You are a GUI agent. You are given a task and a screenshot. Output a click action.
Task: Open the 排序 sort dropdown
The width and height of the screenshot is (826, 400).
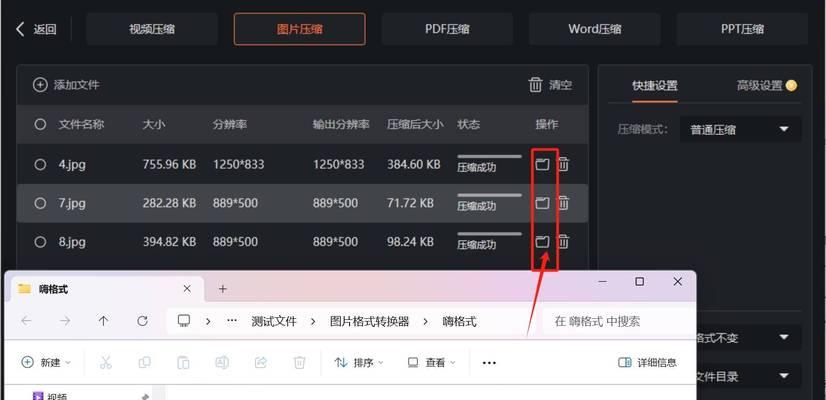(x=359, y=363)
